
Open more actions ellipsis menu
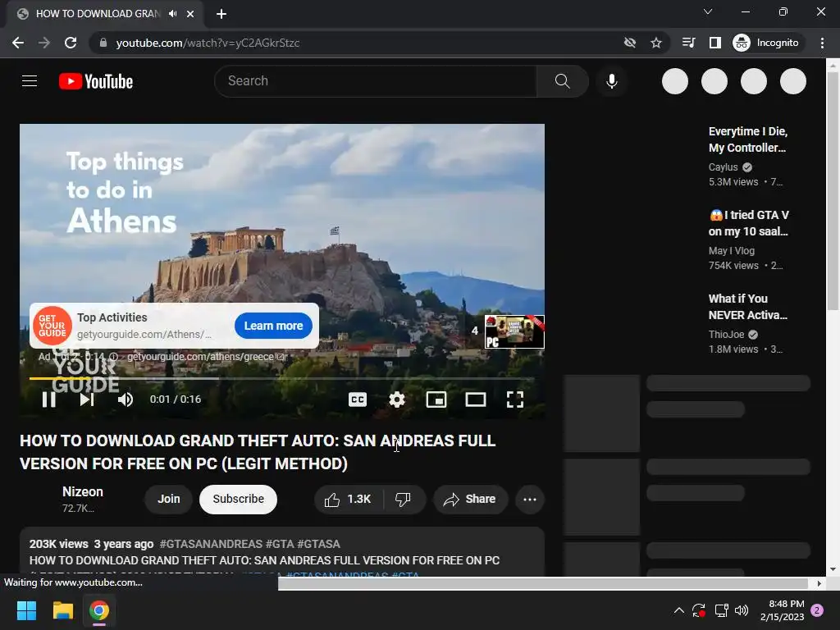tap(530, 500)
